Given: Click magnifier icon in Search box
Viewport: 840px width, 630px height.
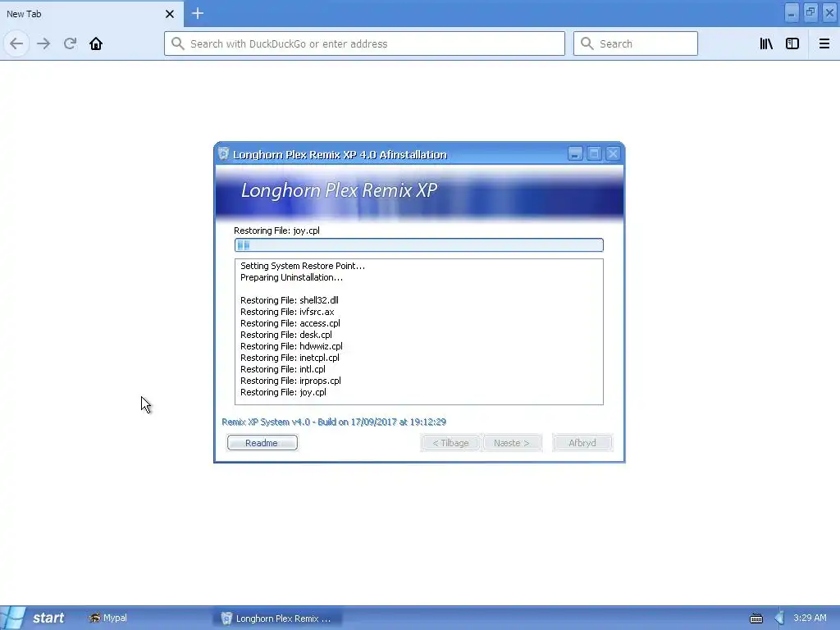Looking at the screenshot, I should [x=587, y=43].
